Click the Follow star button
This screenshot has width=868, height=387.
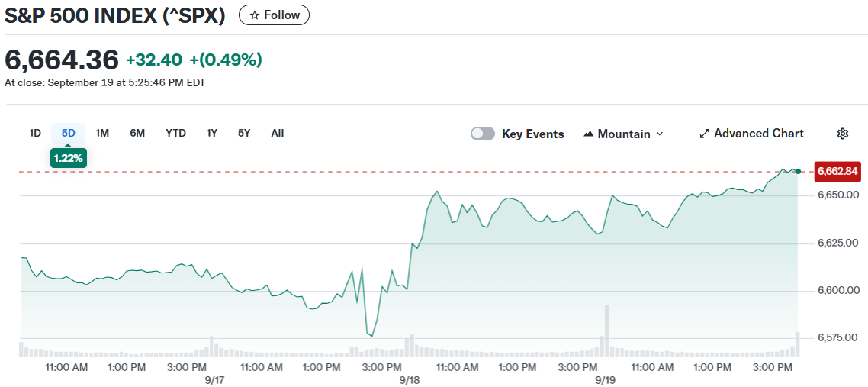(274, 15)
